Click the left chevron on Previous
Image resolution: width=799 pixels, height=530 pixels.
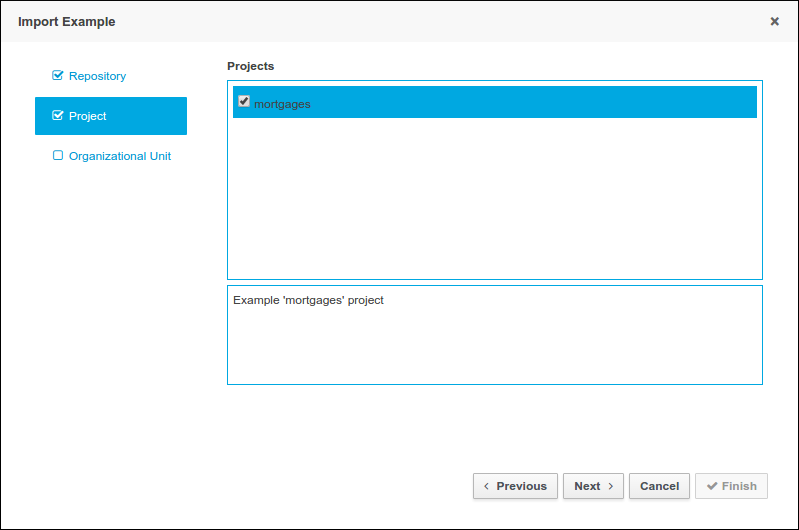[486, 486]
